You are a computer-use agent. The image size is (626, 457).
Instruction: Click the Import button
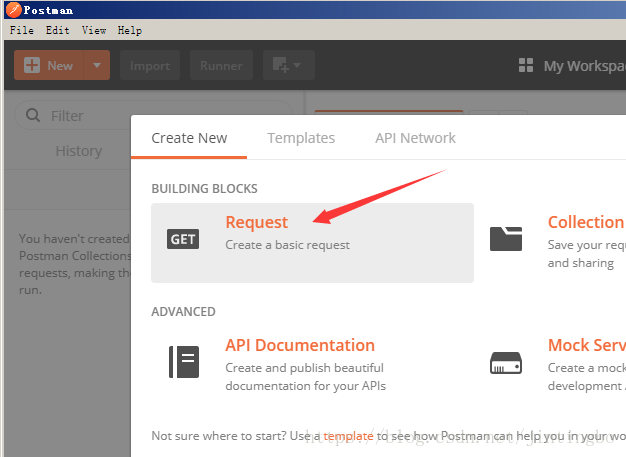pos(150,65)
